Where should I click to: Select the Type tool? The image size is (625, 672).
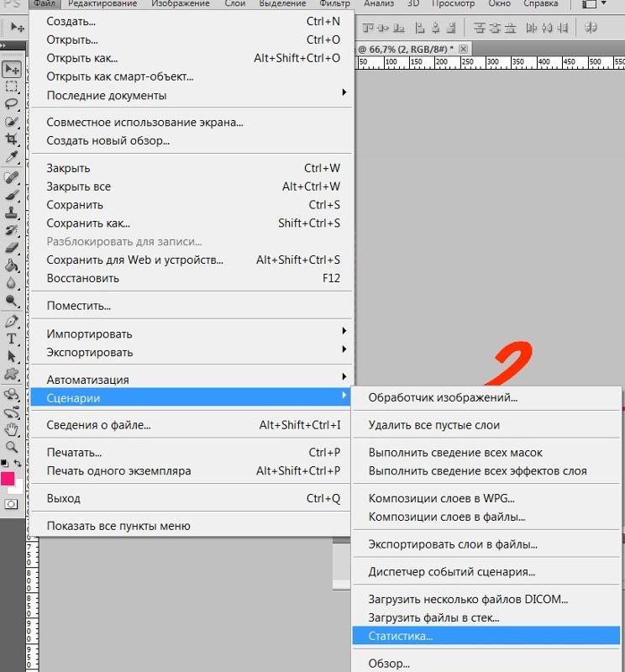pos(12,339)
